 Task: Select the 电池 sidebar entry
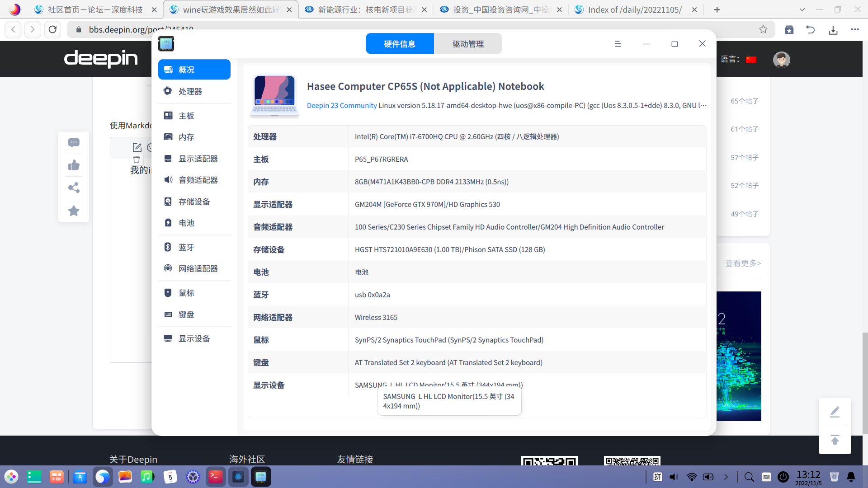[x=186, y=223]
